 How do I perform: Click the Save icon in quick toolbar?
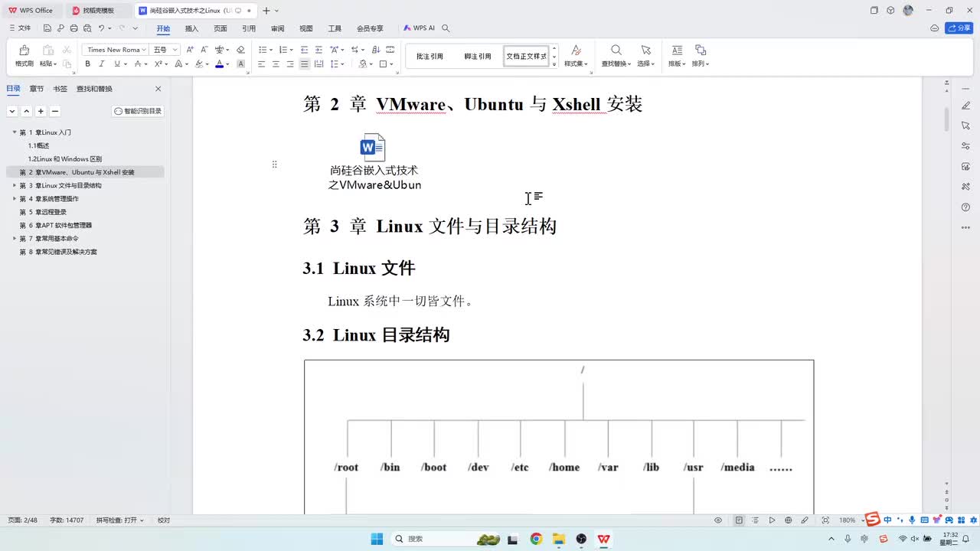click(47, 28)
